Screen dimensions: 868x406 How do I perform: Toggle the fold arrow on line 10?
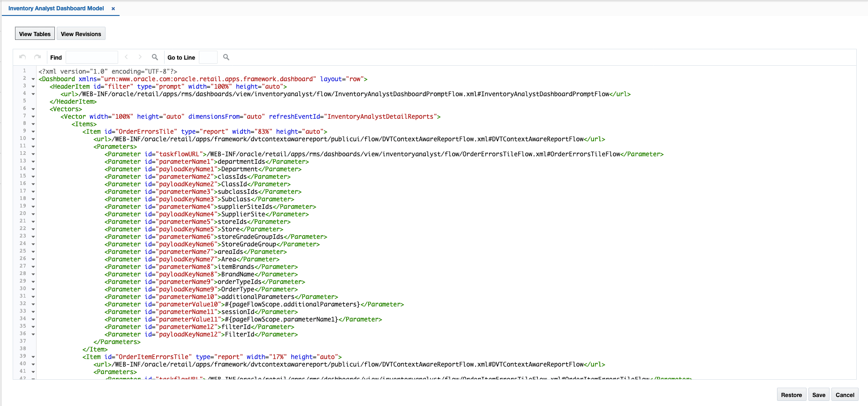pyautogui.click(x=33, y=139)
